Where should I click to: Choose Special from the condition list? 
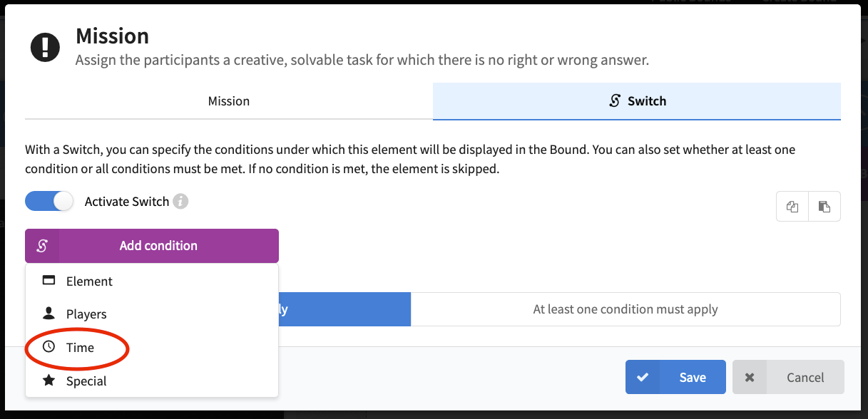tap(151, 381)
